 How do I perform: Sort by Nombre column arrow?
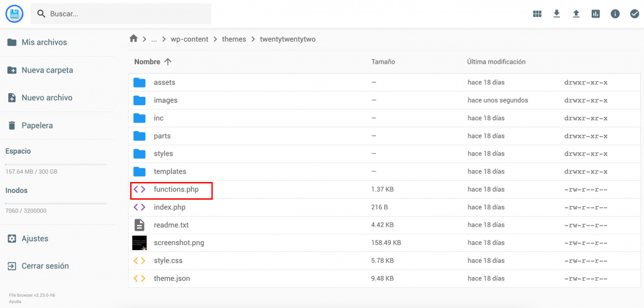(x=168, y=62)
